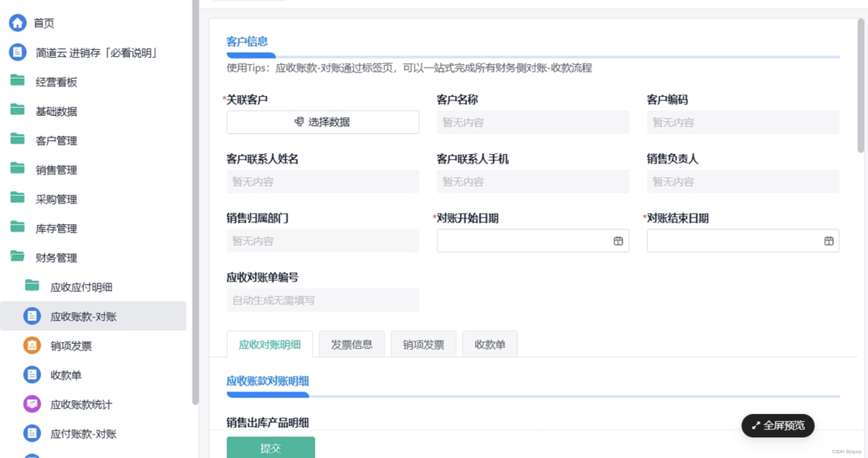Click the orange 销项发票 sidebar icon
This screenshot has height=458, width=868.
click(x=32, y=345)
